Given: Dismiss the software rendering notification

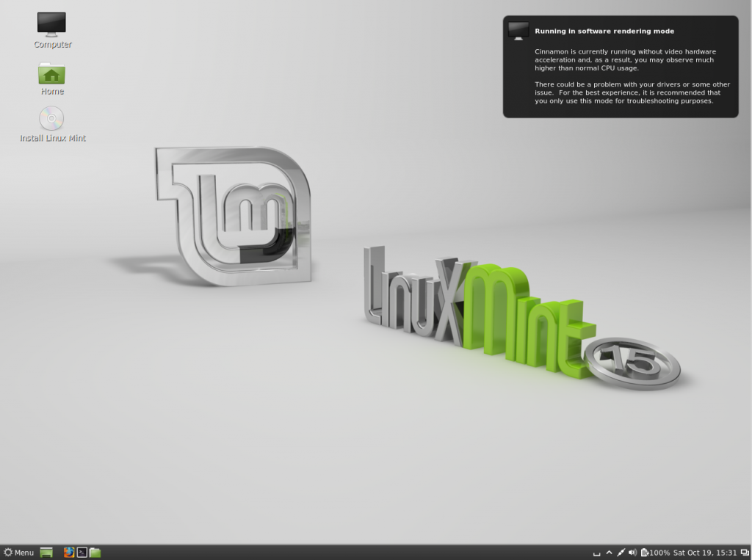Looking at the screenshot, I should click(x=621, y=67).
